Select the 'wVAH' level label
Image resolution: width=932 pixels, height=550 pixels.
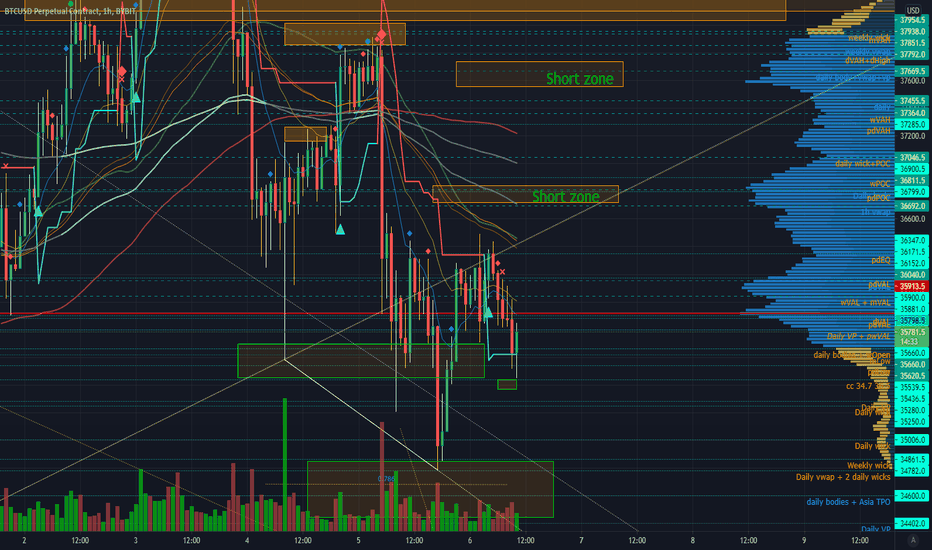pos(880,120)
